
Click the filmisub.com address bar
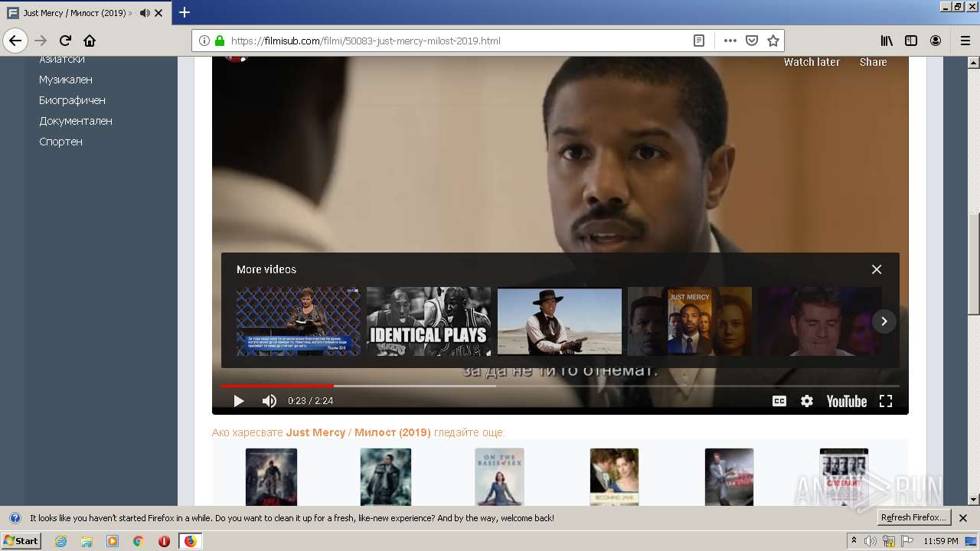tap(459, 41)
